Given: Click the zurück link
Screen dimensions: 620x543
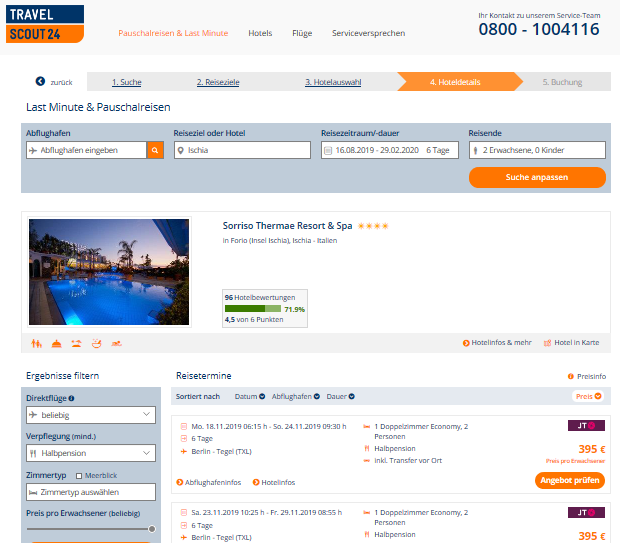Looking at the screenshot, I should coord(61,83).
